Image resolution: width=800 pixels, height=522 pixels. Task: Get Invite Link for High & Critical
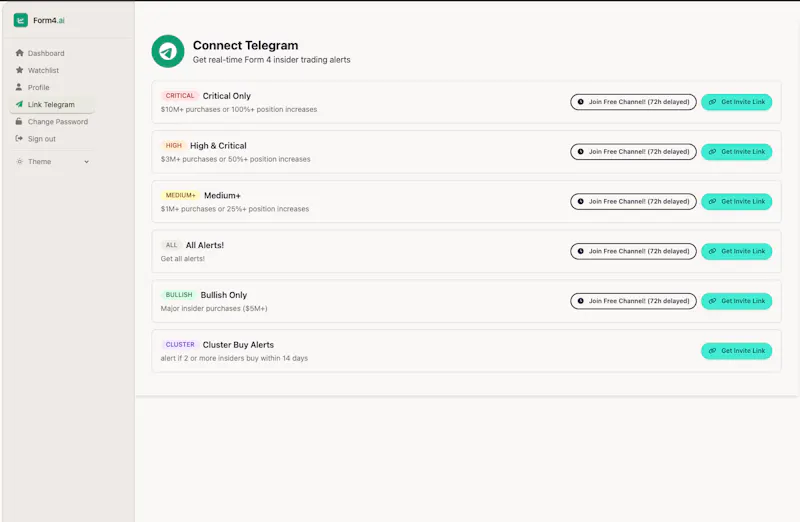pyautogui.click(x=736, y=152)
